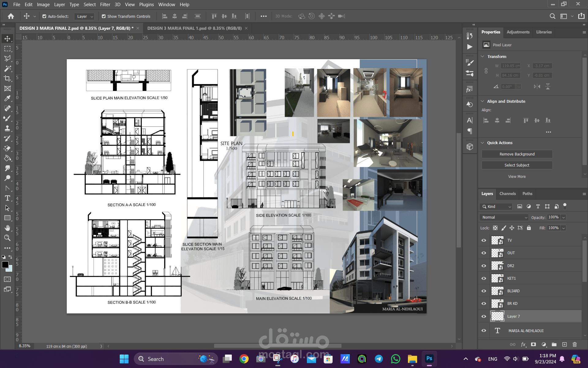
Task: Open Photoshop from the Windows taskbar
Action: point(429,358)
